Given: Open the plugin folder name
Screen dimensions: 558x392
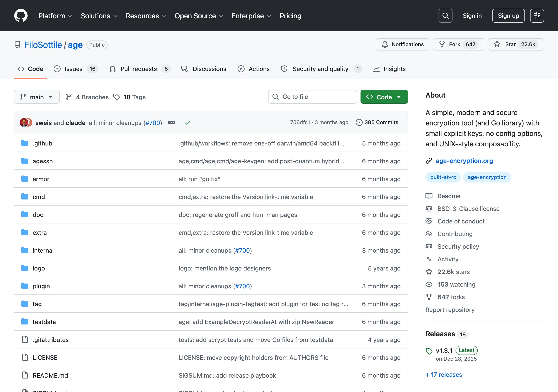Looking at the screenshot, I should (41, 286).
